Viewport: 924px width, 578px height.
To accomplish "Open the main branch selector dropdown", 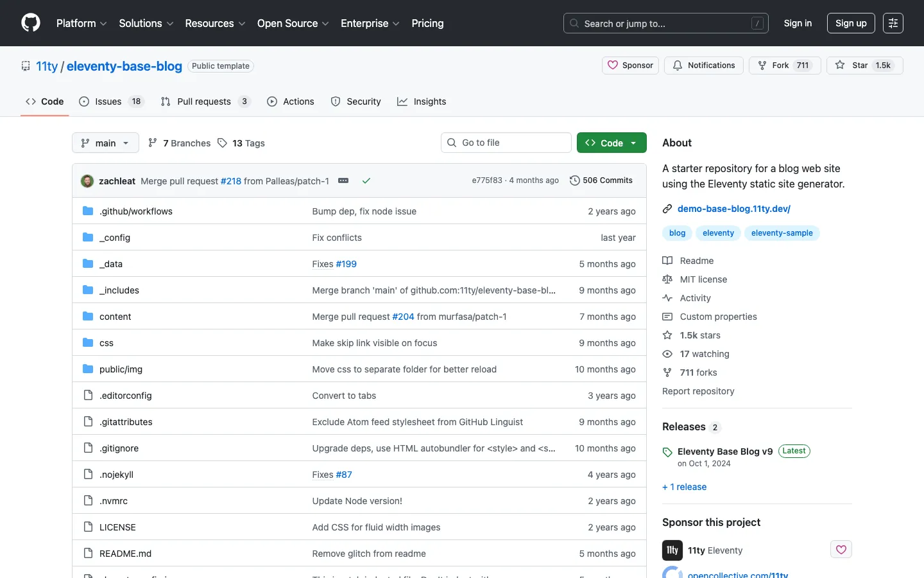I will point(105,143).
